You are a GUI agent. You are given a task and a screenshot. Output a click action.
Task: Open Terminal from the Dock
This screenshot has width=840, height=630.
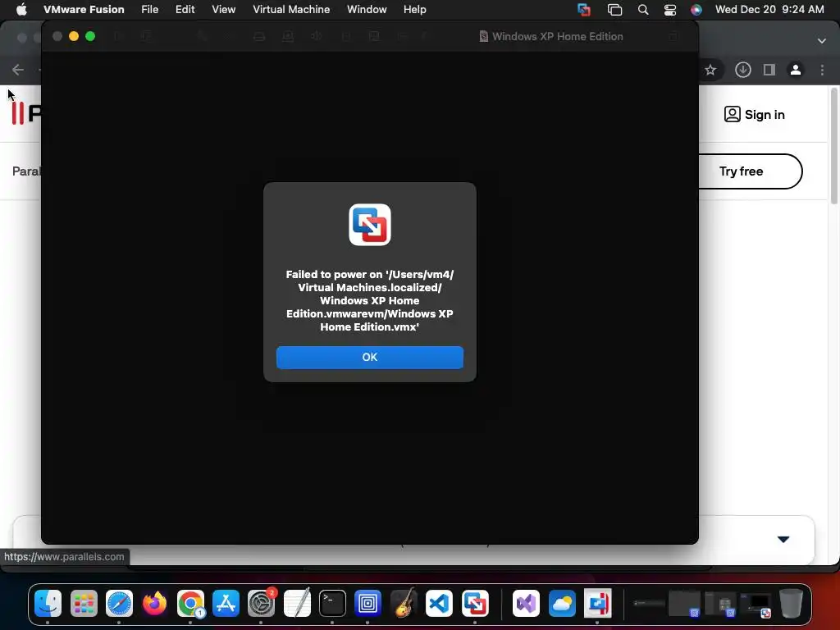tap(332, 604)
